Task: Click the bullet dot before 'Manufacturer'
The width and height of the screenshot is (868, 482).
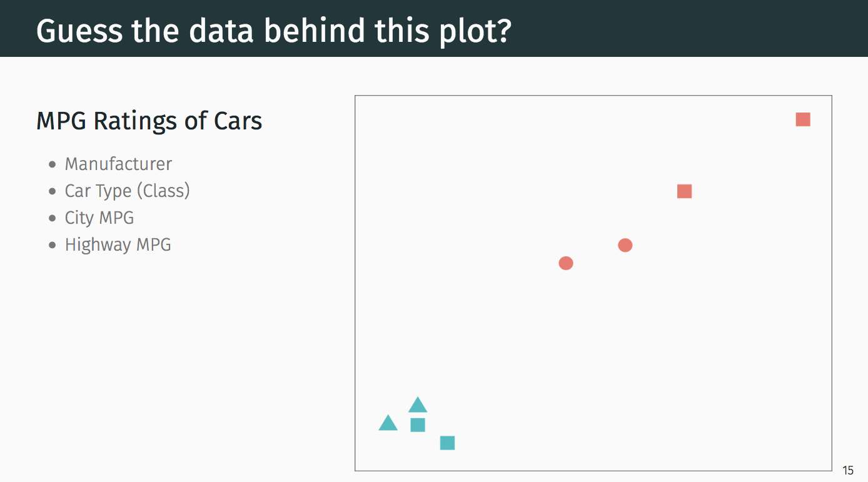Action: click(x=53, y=165)
